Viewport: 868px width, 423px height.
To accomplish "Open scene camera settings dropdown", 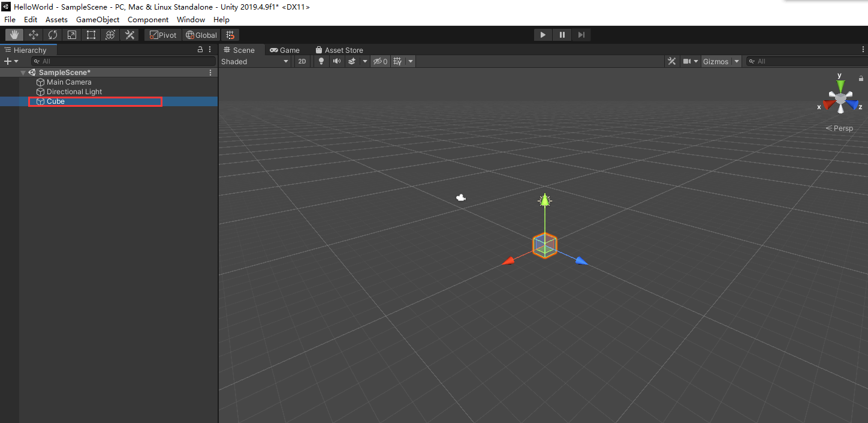I will pyautogui.click(x=691, y=61).
